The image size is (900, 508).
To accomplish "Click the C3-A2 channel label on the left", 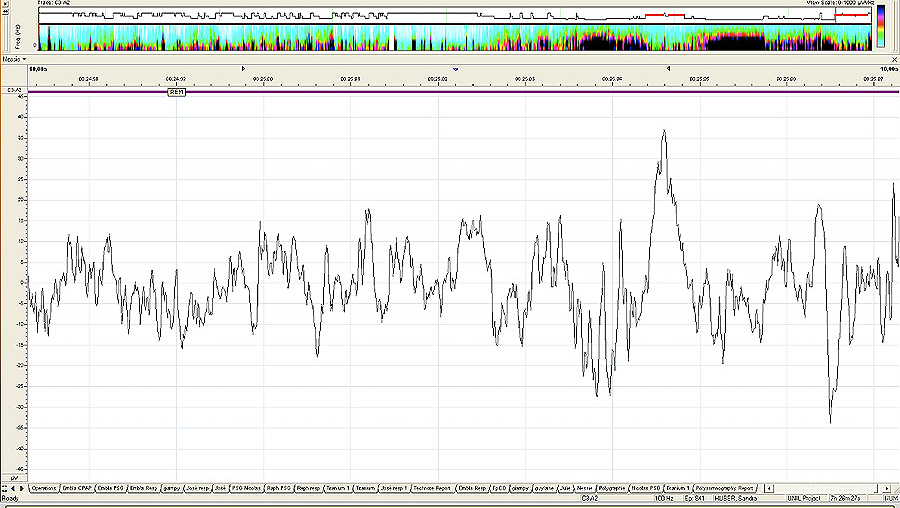I will coord(15,90).
